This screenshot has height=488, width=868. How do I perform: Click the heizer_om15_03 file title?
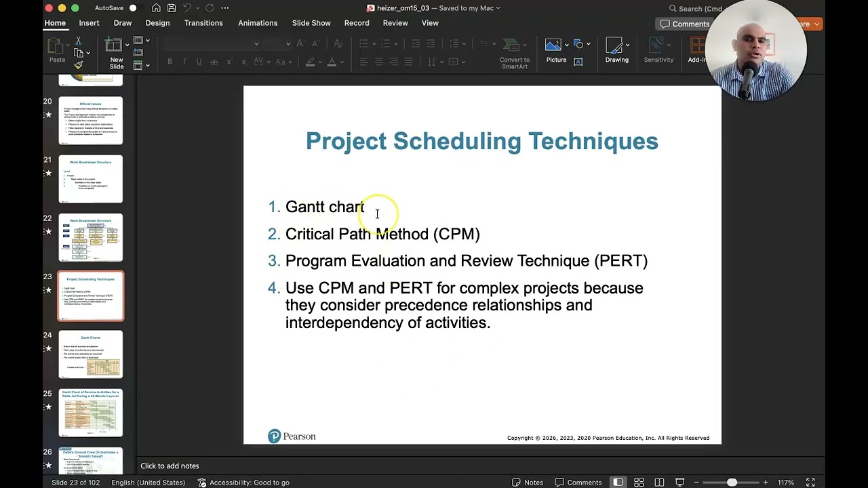[x=404, y=8]
